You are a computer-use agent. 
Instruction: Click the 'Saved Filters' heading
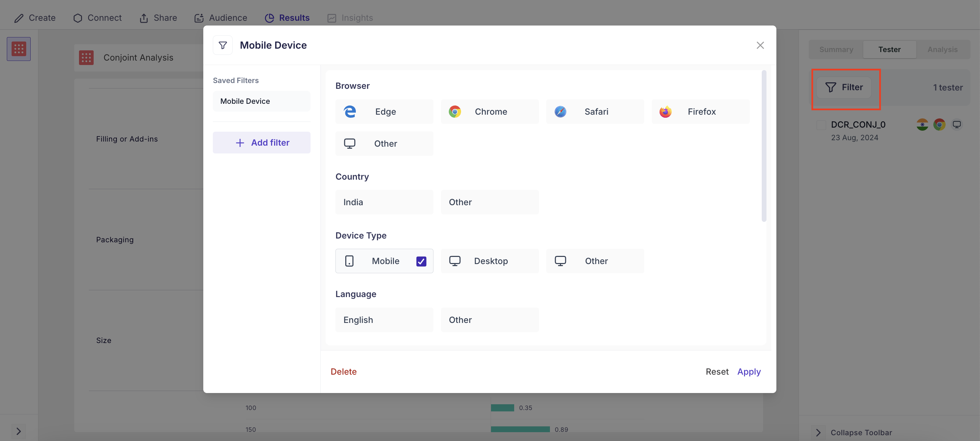click(236, 80)
